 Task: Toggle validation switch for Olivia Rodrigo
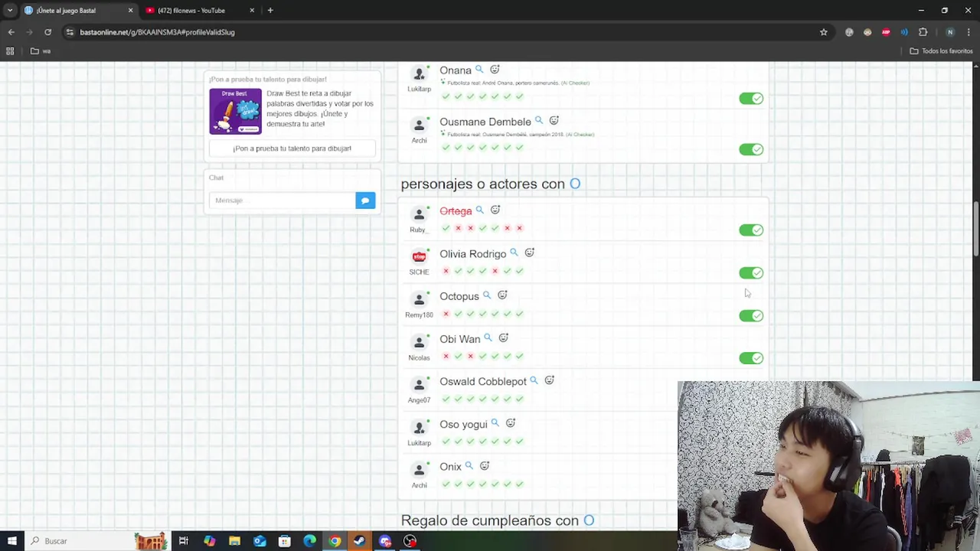coord(751,273)
